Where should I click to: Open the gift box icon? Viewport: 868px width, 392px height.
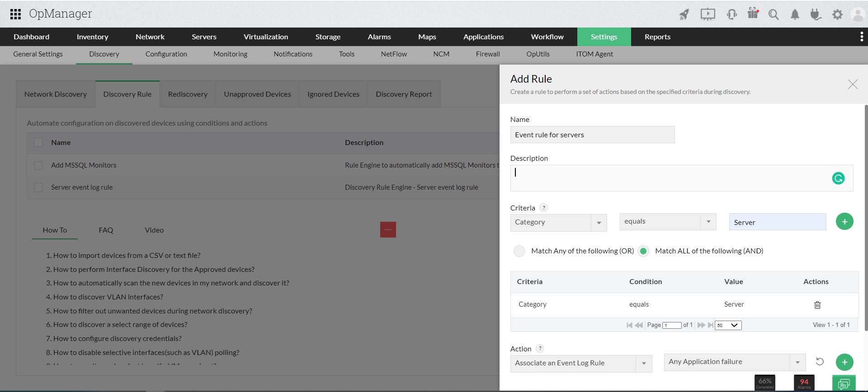coord(753,14)
